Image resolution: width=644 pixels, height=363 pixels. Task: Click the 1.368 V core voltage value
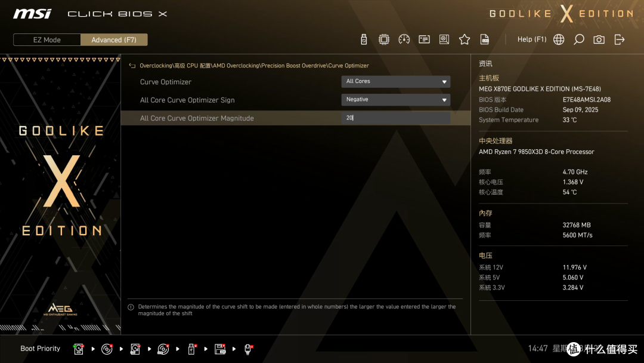[573, 182]
